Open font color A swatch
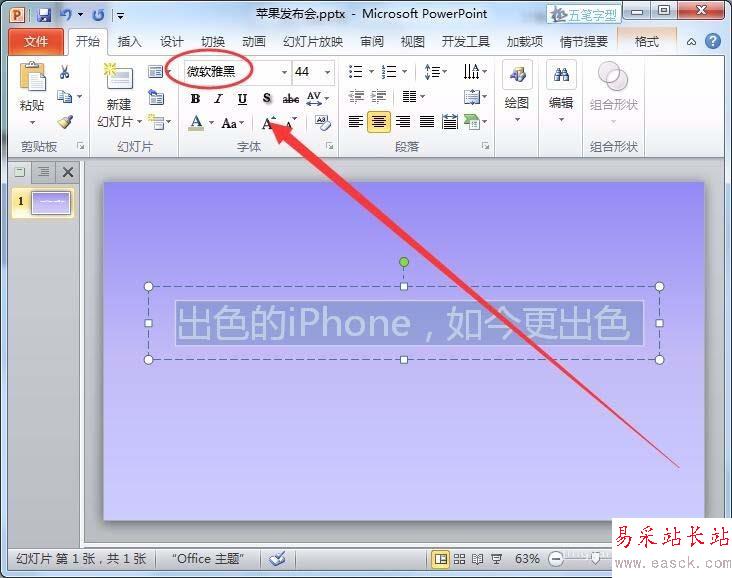The image size is (732, 578). pyautogui.click(x=197, y=123)
